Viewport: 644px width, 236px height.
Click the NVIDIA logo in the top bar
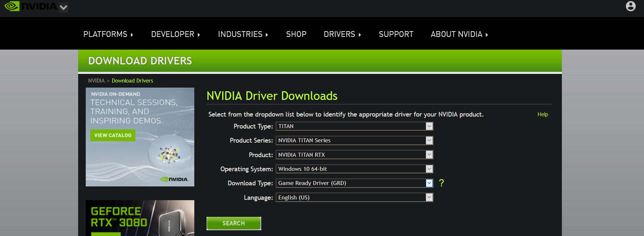[31, 7]
